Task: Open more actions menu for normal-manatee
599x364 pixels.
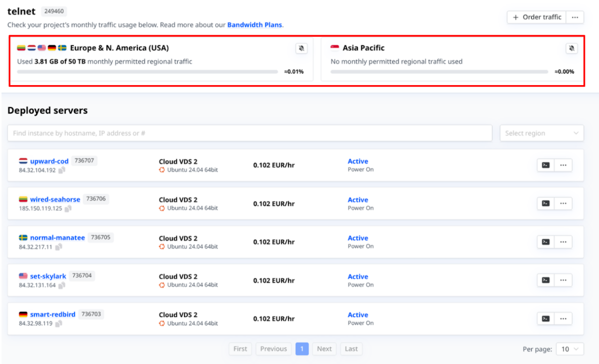Action: point(563,242)
